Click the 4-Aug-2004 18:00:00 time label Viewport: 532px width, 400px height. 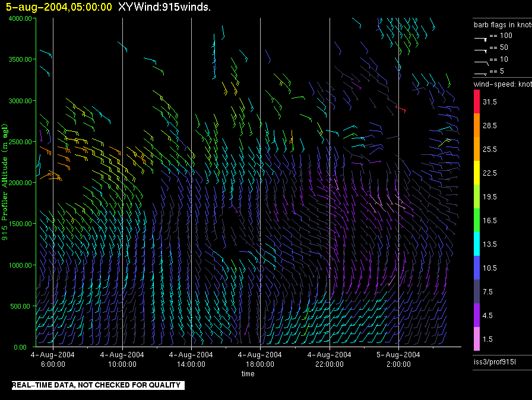point(260,359)
